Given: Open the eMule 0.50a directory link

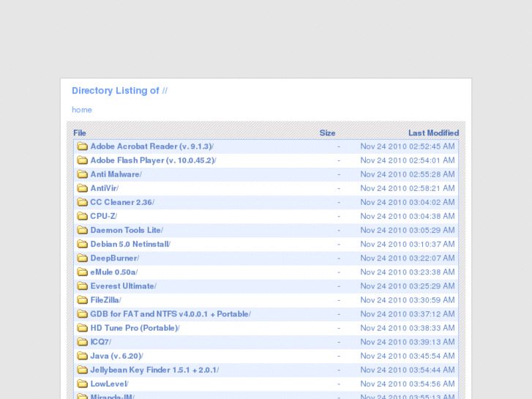Looking at the screenshot, I should (114, 272).
